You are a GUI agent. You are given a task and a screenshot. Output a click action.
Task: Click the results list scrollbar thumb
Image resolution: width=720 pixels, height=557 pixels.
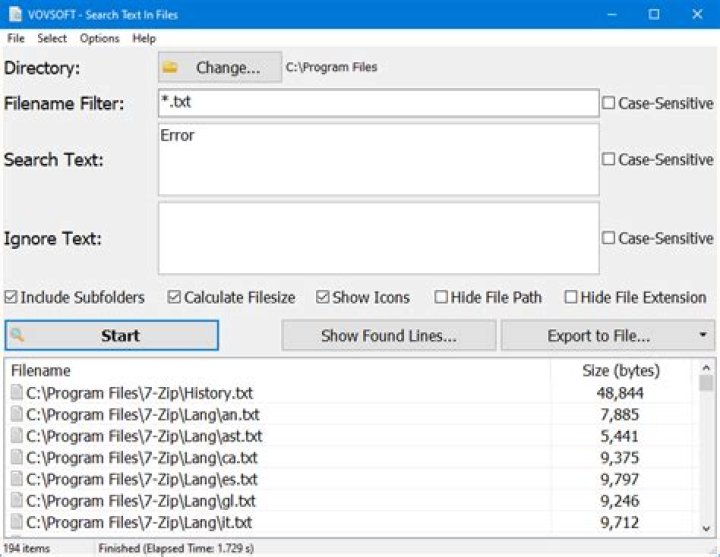706,383
